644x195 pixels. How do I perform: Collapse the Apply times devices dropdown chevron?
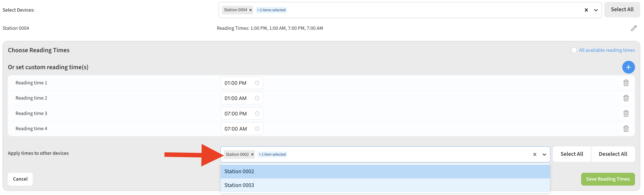(x=544, y=154)
